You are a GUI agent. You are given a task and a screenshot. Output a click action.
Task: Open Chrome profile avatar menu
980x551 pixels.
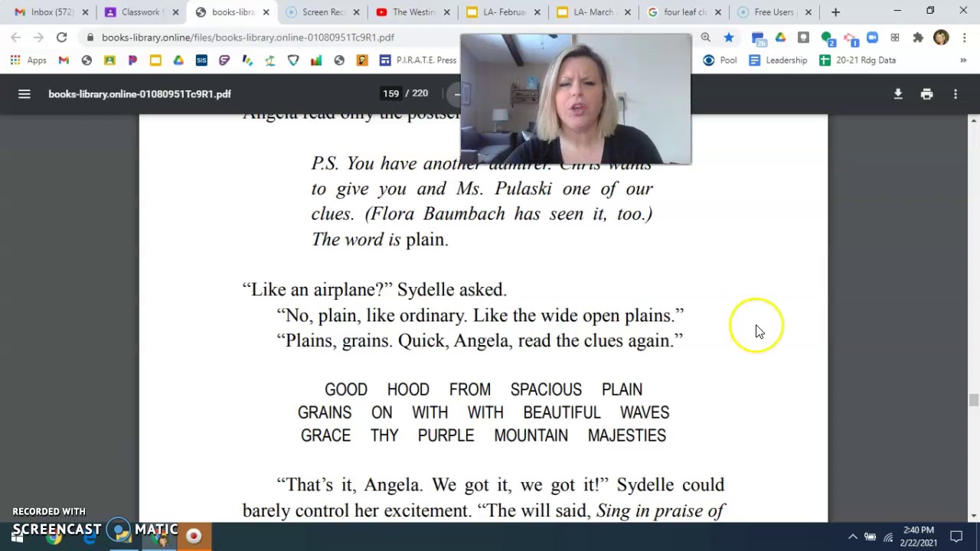tap(941, 37)
